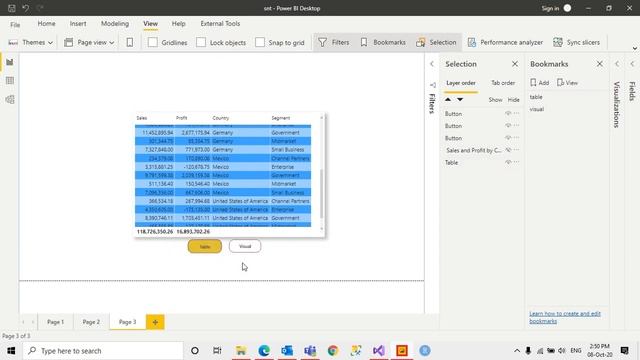Switch to the Modeling ribbon tab
The height and width of the screenshot is (360, 640).
coord(115,24)
